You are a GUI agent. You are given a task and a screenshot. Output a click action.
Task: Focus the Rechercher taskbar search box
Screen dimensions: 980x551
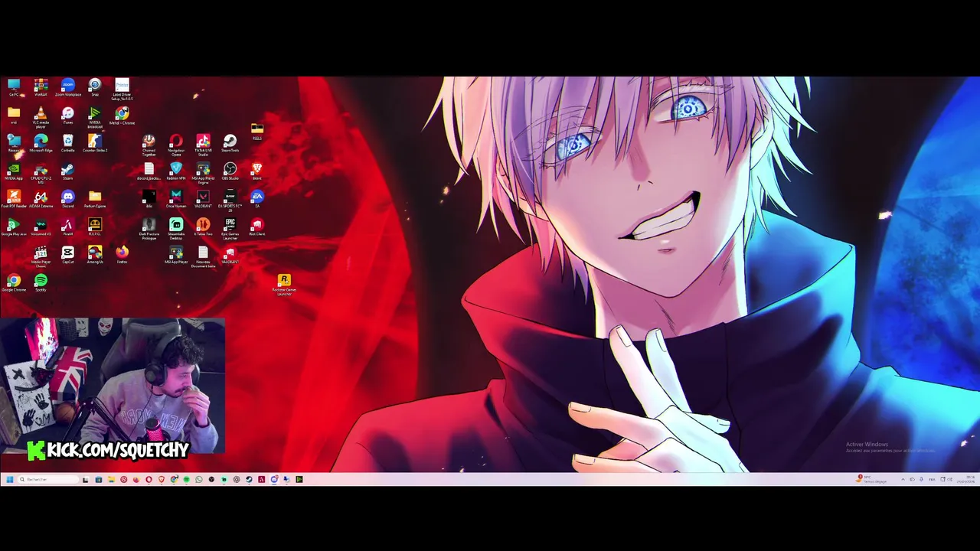pyautogui.click(x=47, y=480)
